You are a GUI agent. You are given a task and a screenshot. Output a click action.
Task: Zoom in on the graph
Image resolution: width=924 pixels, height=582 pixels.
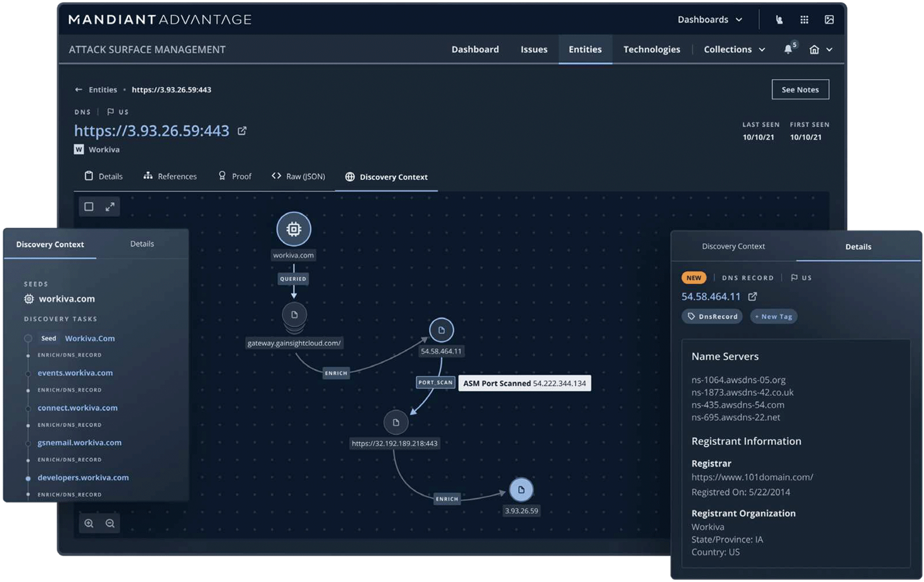[x=89, y=523]
